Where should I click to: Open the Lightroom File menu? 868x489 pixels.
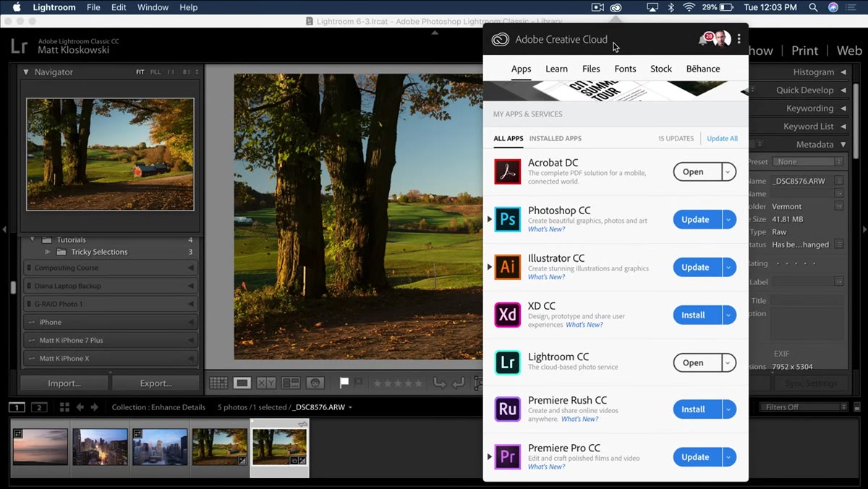point(93,7)
